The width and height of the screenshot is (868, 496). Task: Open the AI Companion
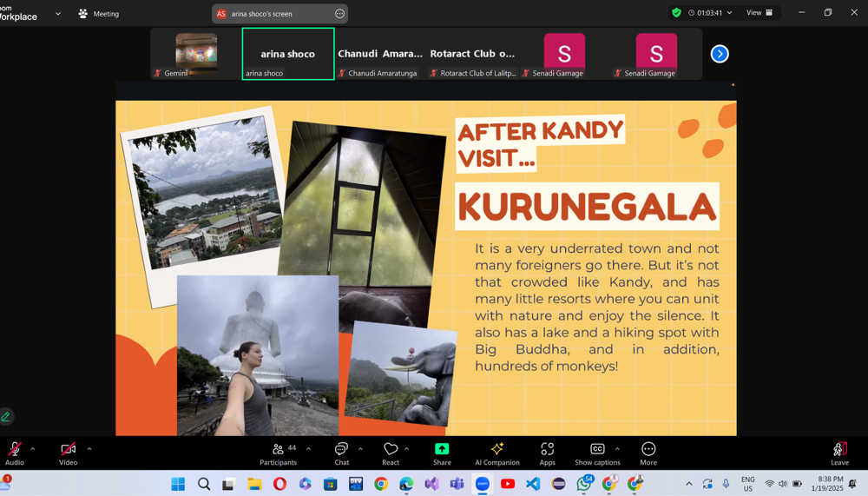pos(496,453)
